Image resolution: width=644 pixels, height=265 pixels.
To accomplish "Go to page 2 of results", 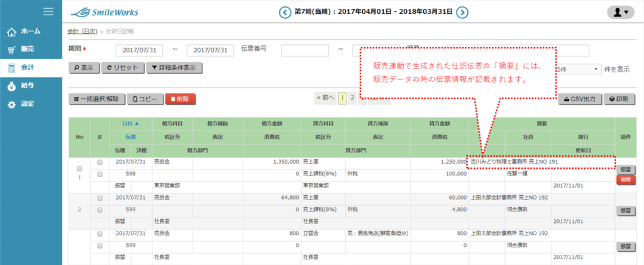I will click(x=352, y=98).
